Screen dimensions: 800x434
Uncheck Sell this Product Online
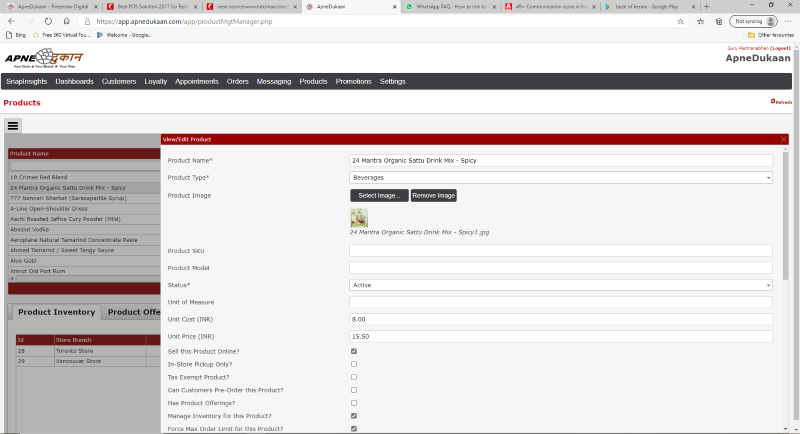click(x=354, y=351)
